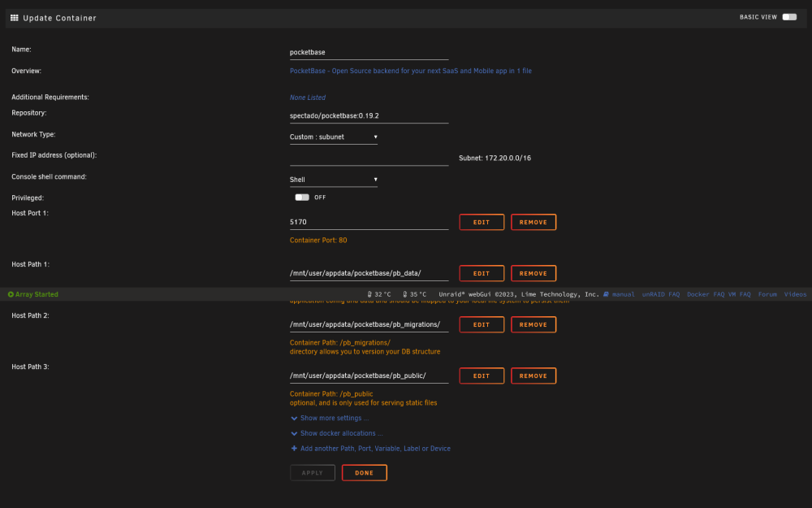Screen dimensions: 812x508
Task: Toggle the Basic View switch
Action: click(x=789, y=17)
